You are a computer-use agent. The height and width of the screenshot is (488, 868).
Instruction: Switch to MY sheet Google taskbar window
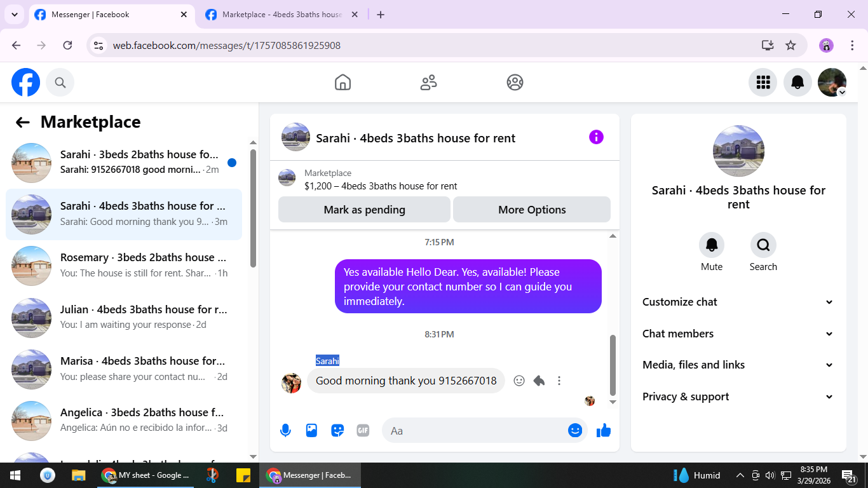pos(146,475)
